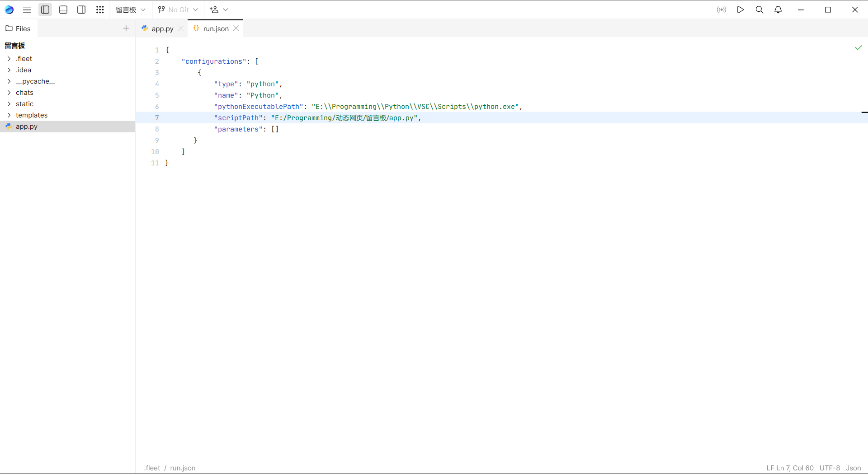The image size is (868, 474).
Task: Open the tools grid icon
Action: [x=100, y=9]
